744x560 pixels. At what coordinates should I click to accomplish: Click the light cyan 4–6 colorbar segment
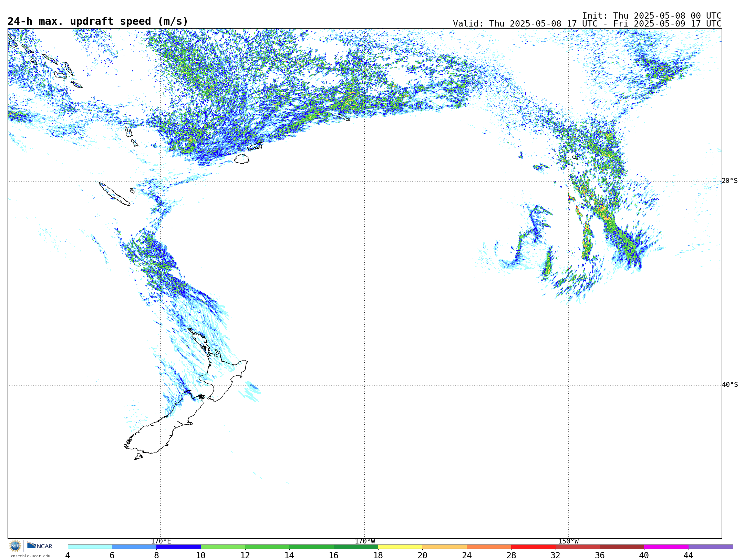(x=90, y=547)
